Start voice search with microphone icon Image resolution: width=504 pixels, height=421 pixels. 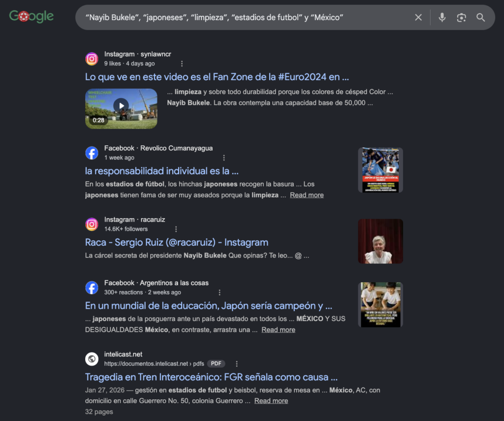pyautogui.click(x=442, y=17)
